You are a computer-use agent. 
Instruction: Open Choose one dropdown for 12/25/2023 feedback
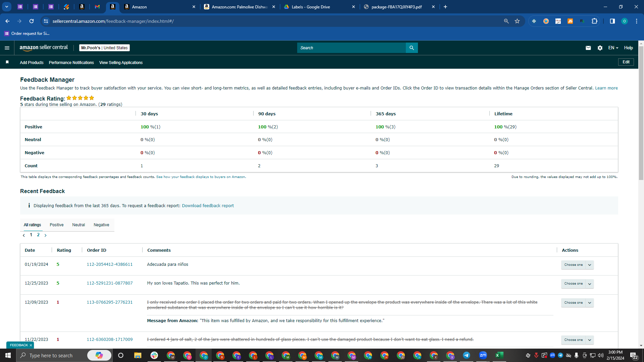[577, 284]
